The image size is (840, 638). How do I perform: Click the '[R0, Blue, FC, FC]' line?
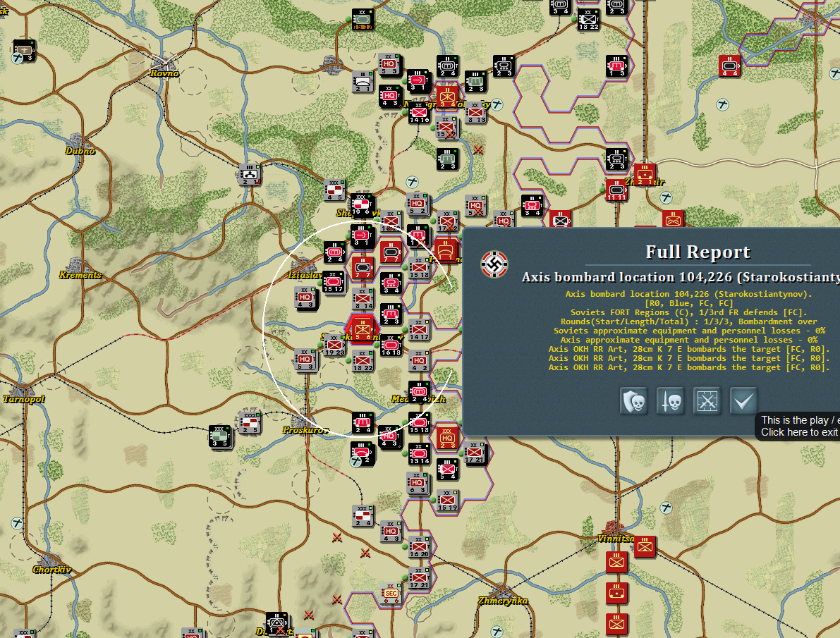(689, 303)
